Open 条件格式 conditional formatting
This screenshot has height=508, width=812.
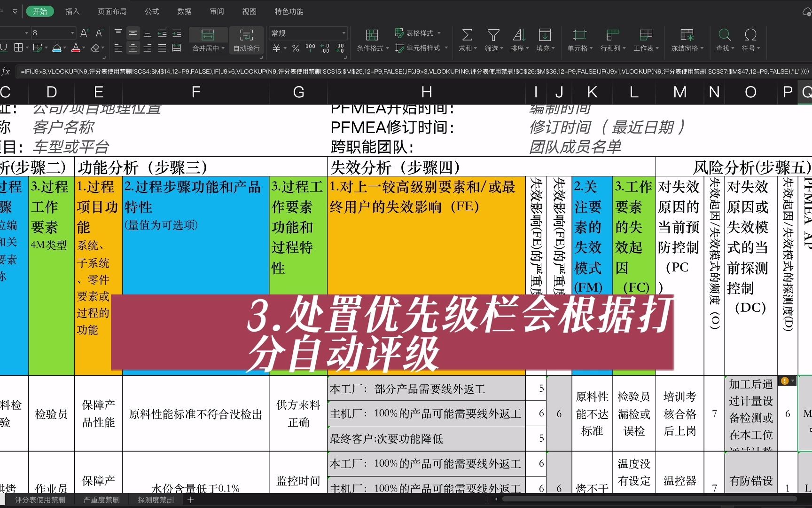click(373, 40)
